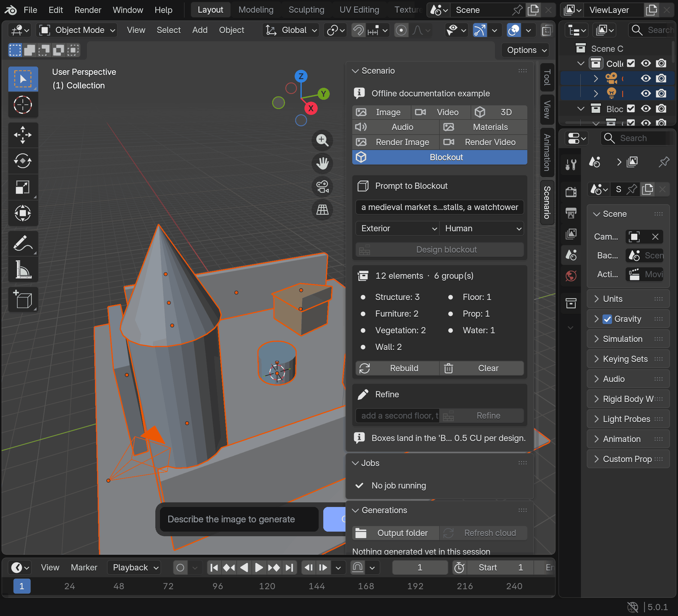Select the Render Image mode button
This screenshot has height=616, width=678.
tap(396, 142)
